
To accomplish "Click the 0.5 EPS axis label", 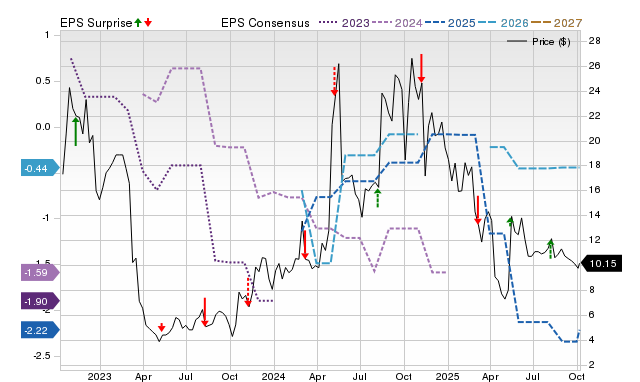I will [x=43, y=81].
